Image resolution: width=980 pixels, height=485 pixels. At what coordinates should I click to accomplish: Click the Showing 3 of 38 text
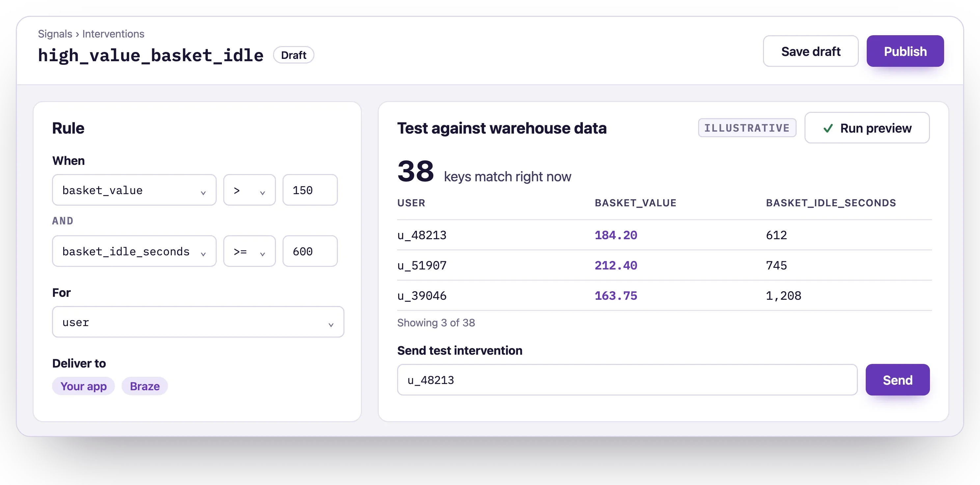click(436, 323)
